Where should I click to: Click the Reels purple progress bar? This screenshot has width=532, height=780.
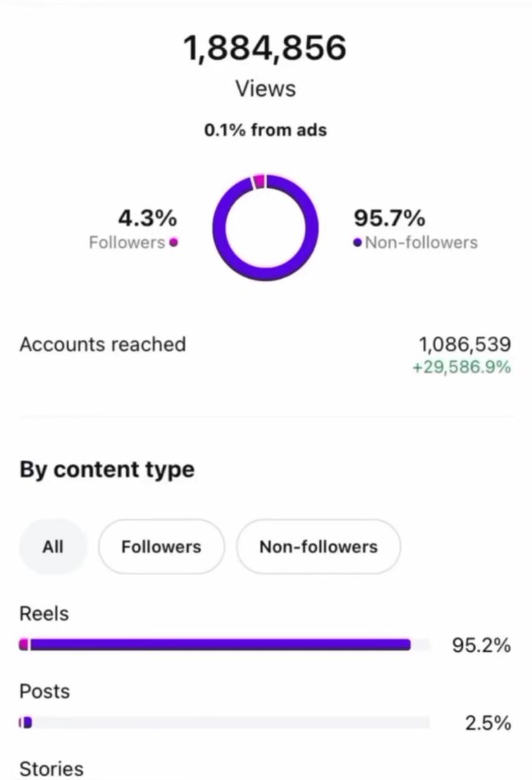[x=221, y=645]
